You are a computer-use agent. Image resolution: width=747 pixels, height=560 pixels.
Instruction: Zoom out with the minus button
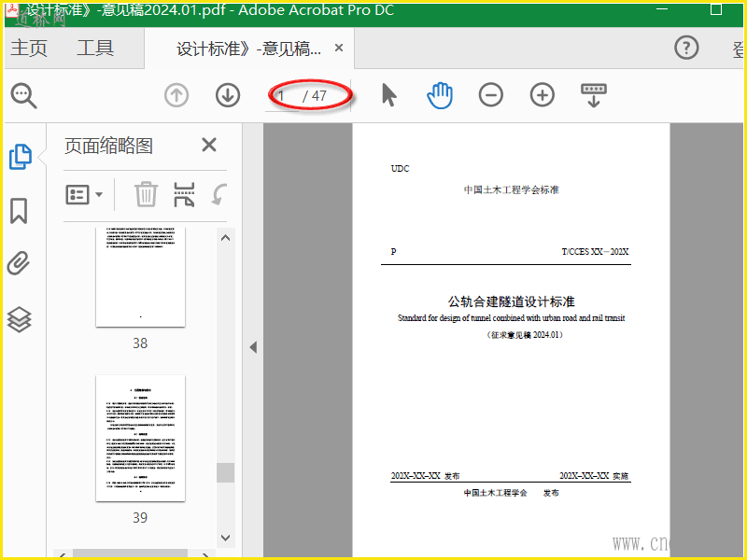tap(491, 95)
